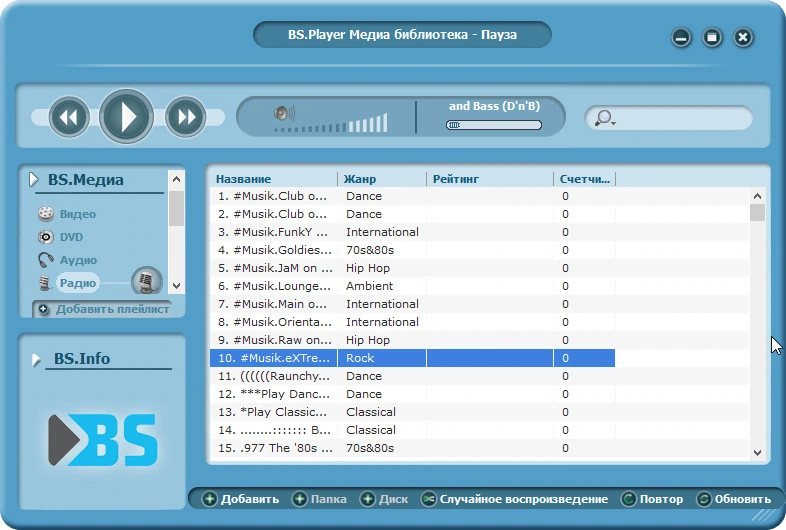Click the Добавить button
The width and height of the screenshot is (786, 530).
tap(240, 499)
